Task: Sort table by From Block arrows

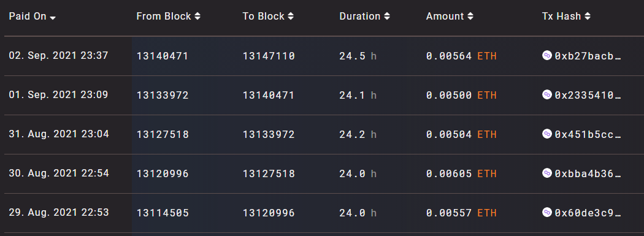Action: [x=197, y=17]
